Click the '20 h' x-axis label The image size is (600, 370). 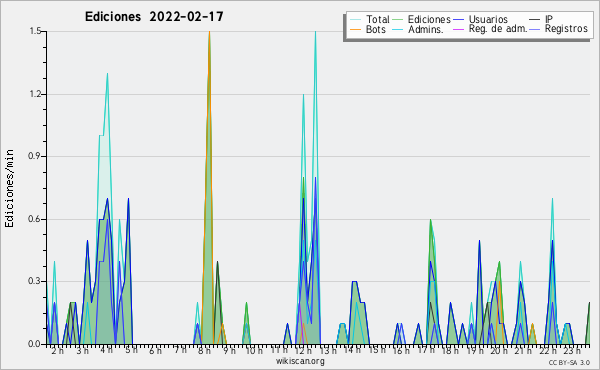click(499, 351)
